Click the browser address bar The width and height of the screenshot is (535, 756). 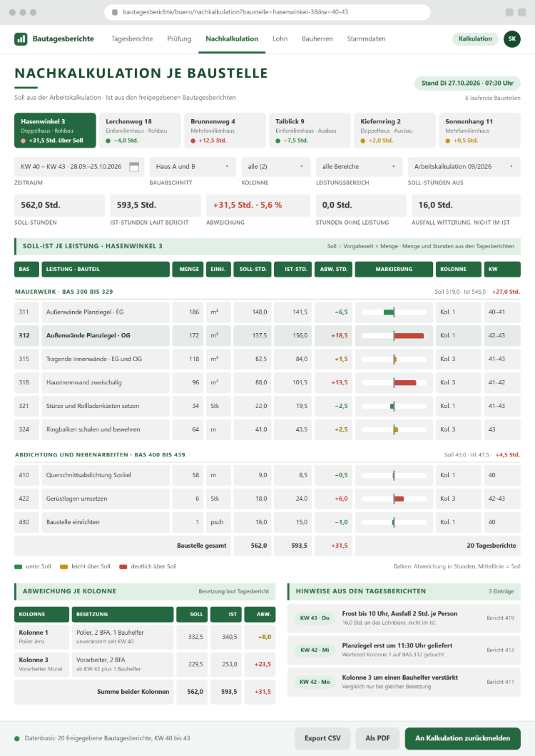tap(267, 12)
